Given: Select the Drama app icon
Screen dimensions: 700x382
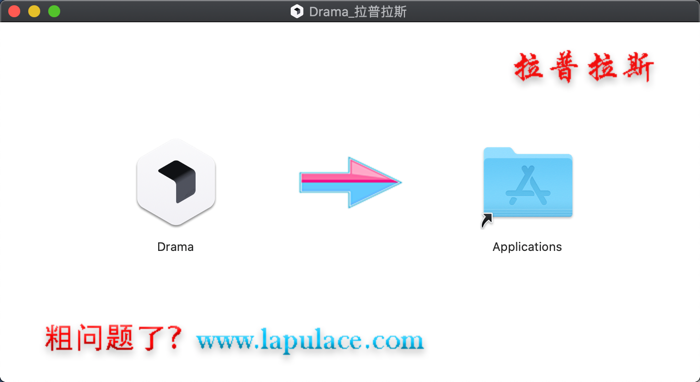Looking at the screenshot, I should click(x=175, y=182).
